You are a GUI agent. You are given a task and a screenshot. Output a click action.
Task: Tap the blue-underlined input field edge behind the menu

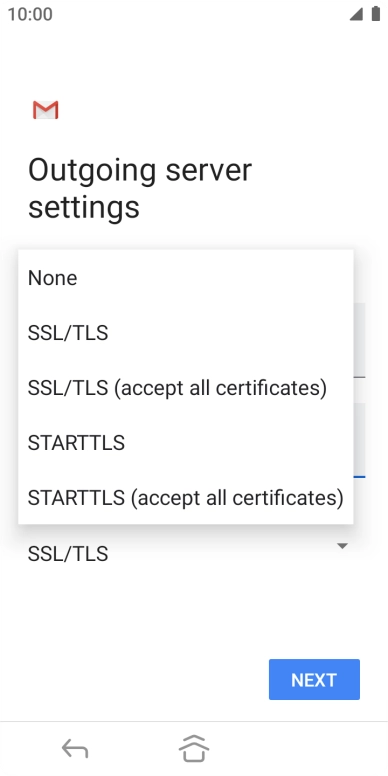360,440
